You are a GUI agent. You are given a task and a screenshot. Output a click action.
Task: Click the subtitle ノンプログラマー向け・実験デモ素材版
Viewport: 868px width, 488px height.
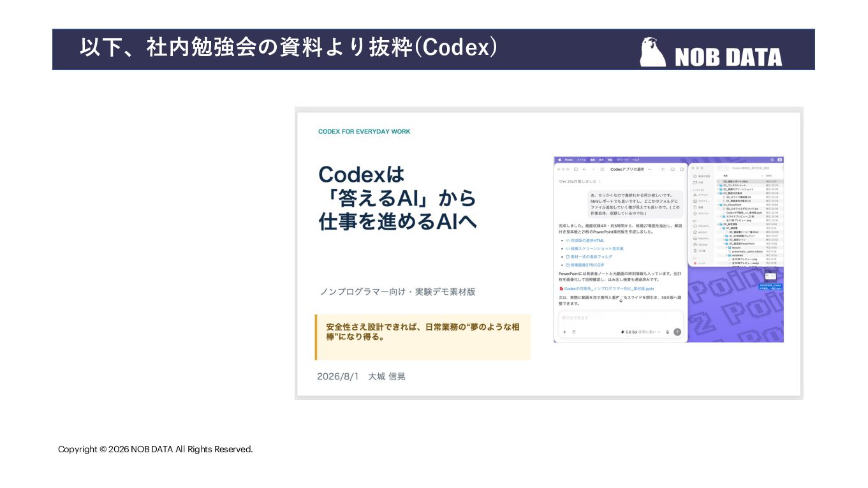(x=397, y=292)
